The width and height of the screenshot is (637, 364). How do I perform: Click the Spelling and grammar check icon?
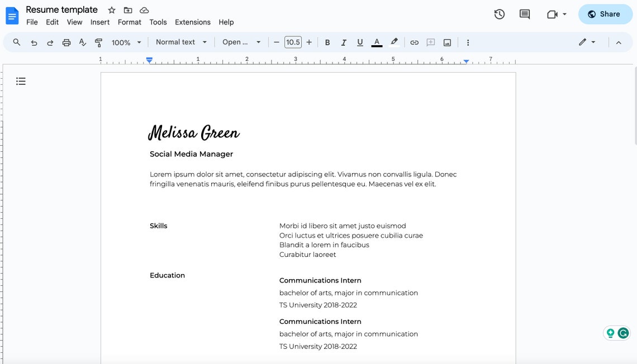pos(82,42)
